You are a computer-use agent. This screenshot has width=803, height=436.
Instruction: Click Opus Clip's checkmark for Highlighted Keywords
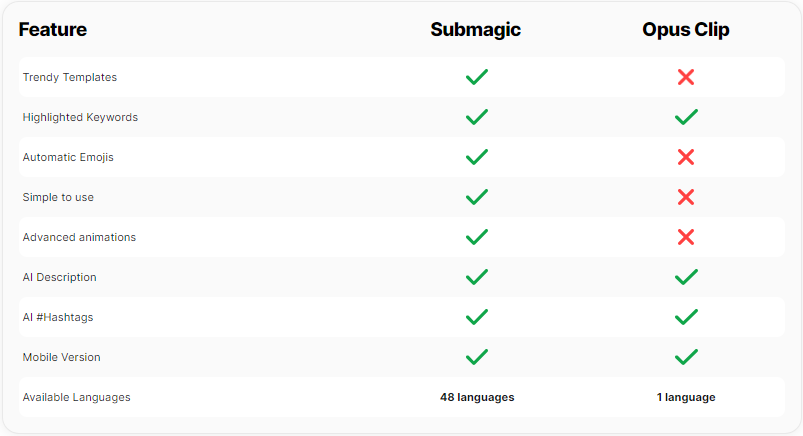(685, 117)
